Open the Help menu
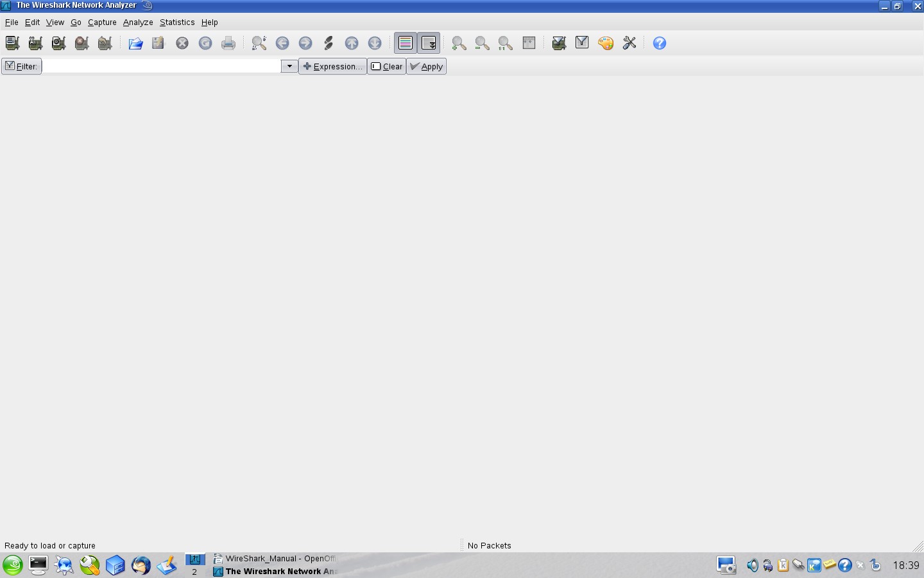The image size is (924, 578). coord(209,22)
